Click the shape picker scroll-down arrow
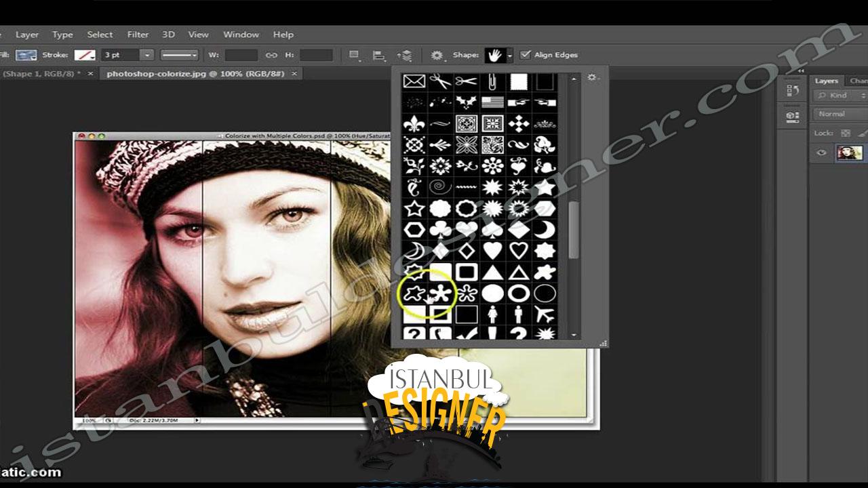 coord(574,334)
